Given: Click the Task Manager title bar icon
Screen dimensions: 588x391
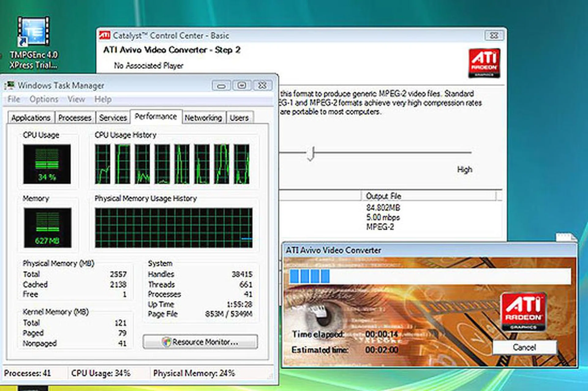Looking at the screenshot, I should click(x=10, y=85).
